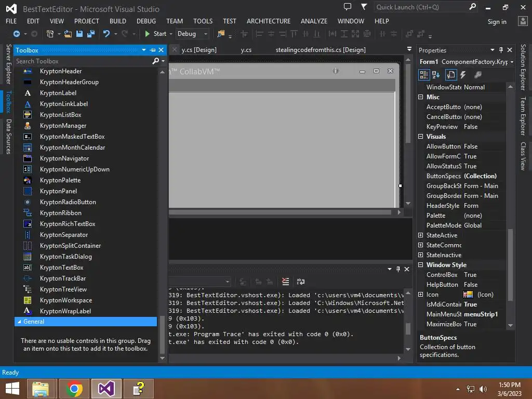
Task: Collapse the General toolbox group
Action: coord(19,322)
